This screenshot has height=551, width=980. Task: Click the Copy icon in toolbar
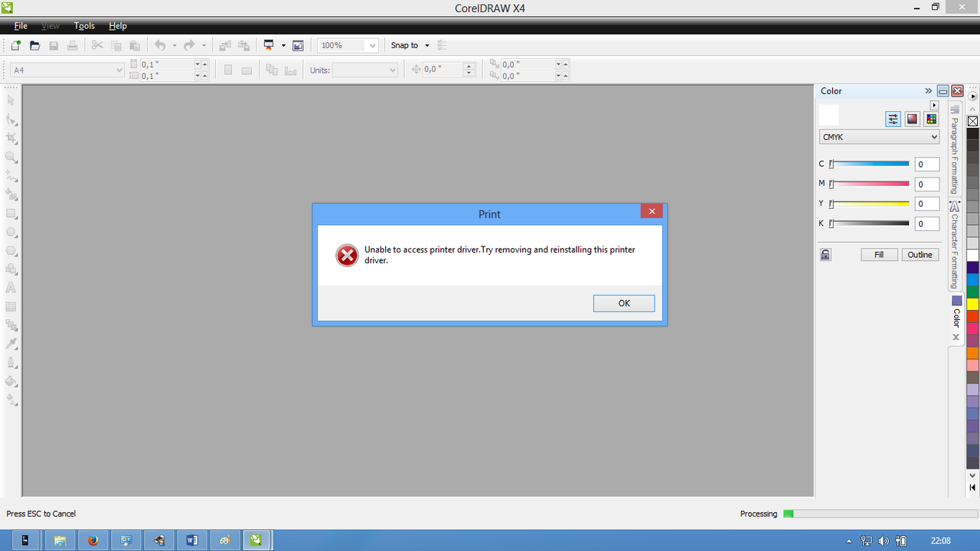[x=116, y=46]
